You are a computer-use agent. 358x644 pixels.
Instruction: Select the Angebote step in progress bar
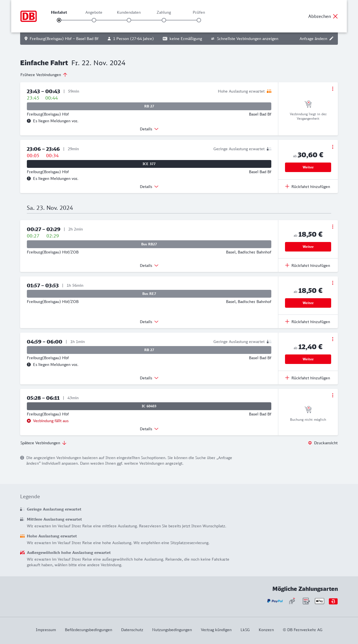(94, 20)
